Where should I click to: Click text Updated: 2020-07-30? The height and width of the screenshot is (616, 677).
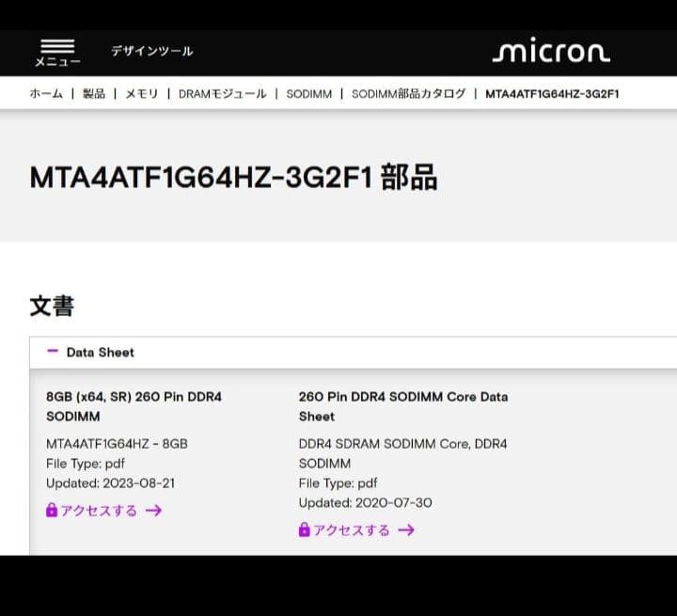point(365,503)
